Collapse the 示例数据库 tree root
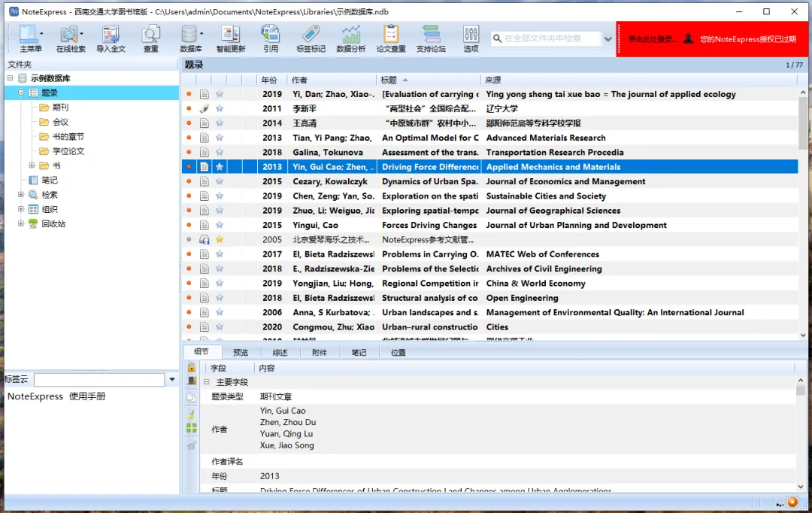Viewport: 812px width, 513px height. pyautogui.click(x=10, y=78)
